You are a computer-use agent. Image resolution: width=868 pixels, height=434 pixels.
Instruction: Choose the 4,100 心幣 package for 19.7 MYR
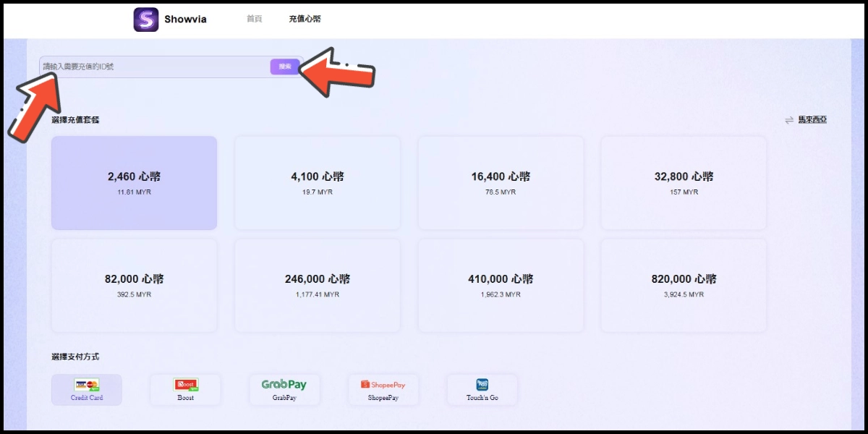pyautogui.click(x=317, y=183)
